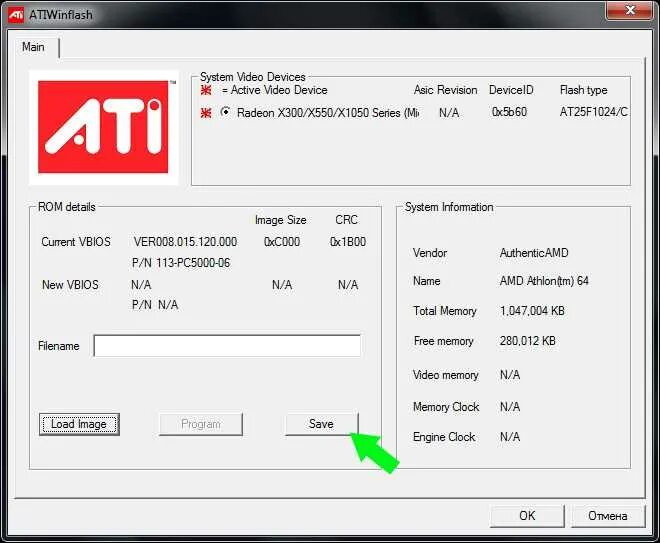
Task: Click the part number P/N 113-PC5000-06
Action: click(181, 263)
